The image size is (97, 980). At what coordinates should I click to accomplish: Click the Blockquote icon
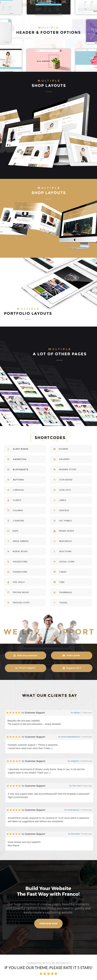click(x=8, y=470)
